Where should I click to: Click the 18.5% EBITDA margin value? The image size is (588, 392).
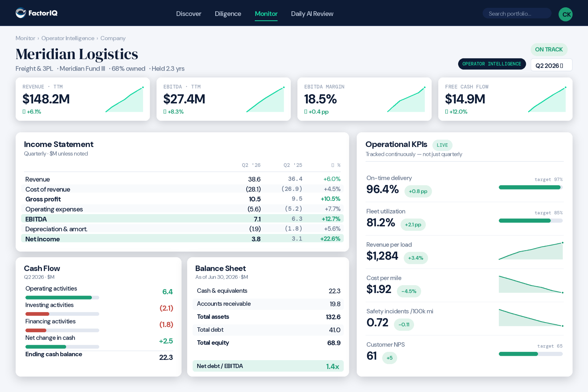pyautogui.click(x=320, y=99)
